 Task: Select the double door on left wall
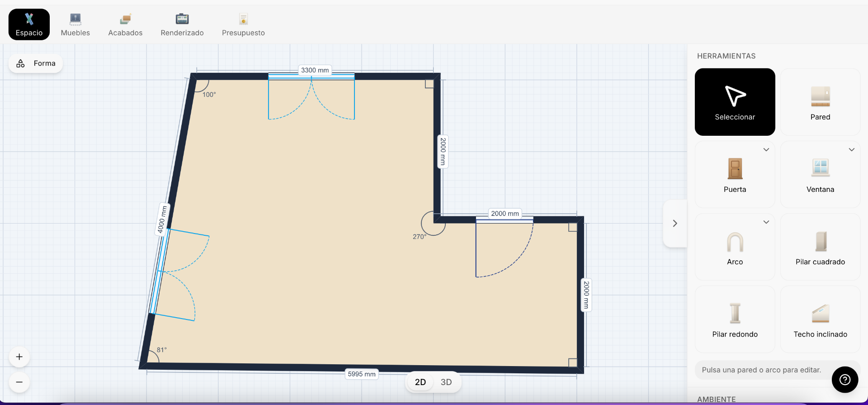pyautogui.click(x=179, y=275)
